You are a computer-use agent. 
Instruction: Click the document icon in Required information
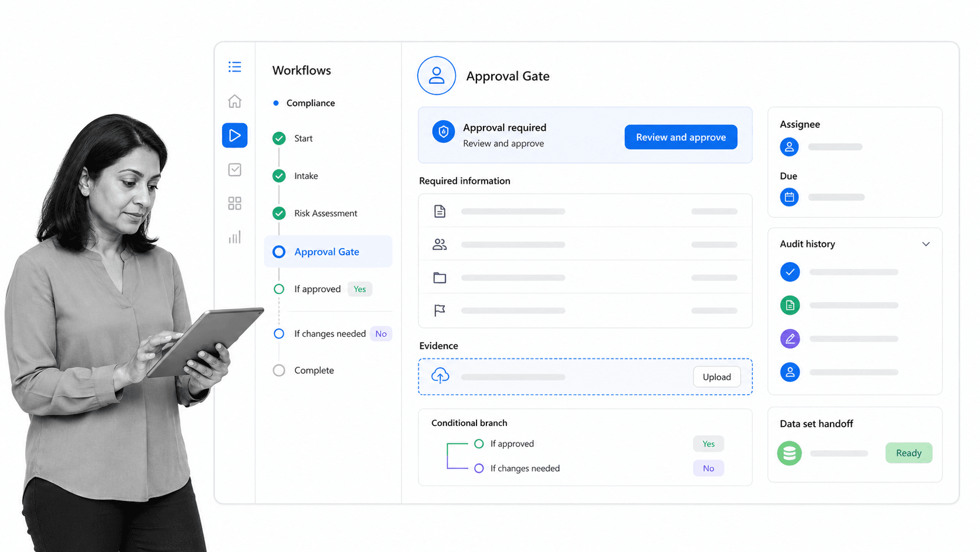point(440,211)
